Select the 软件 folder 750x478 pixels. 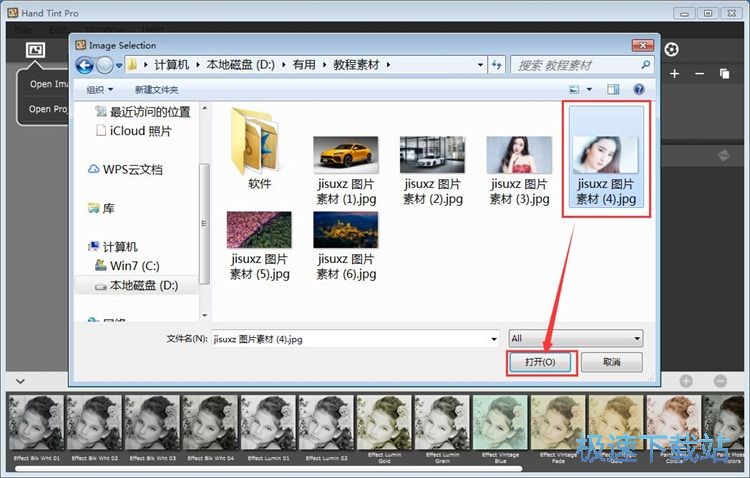[x=259, y=148]
